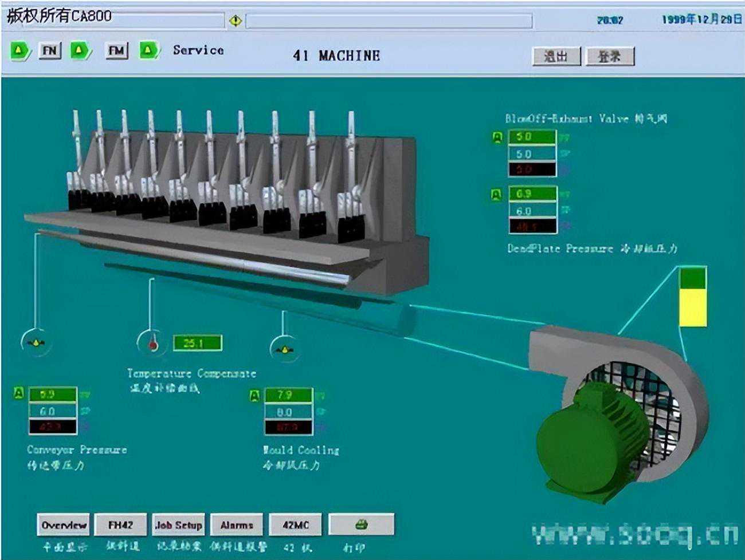Toggle the A mode indicator for Mould Cooling
Screen dimensions: 745x560
(254, 395)
